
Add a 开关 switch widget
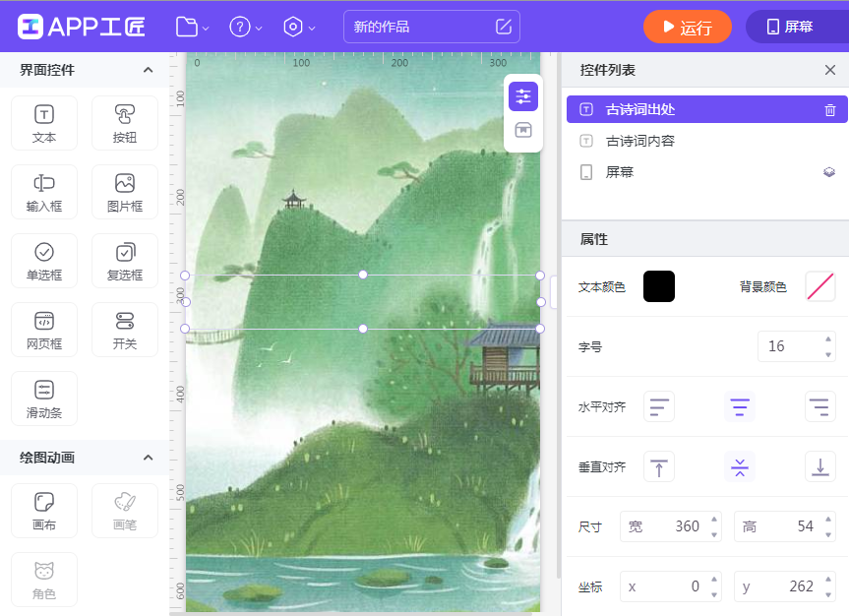click(125, 330)
